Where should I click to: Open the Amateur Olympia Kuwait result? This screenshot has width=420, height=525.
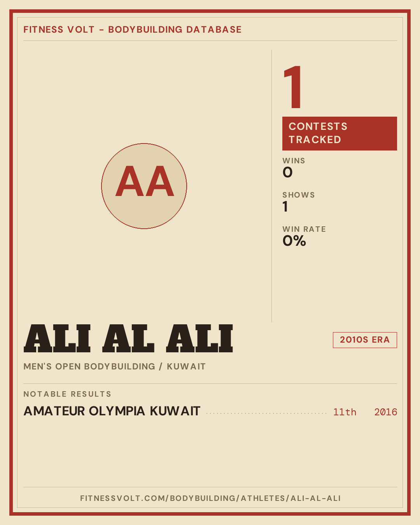pos(112,411)
